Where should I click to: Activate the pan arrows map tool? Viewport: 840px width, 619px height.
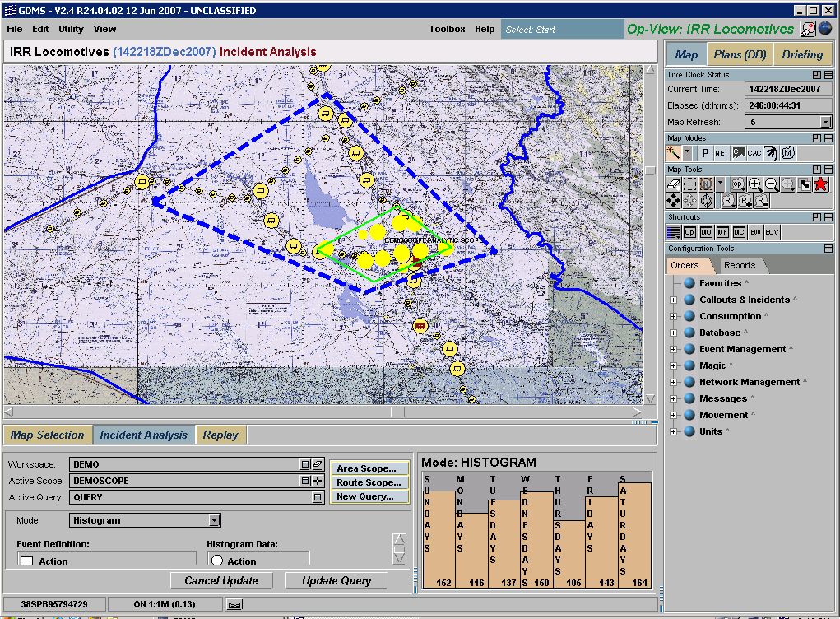pos(674,201)
